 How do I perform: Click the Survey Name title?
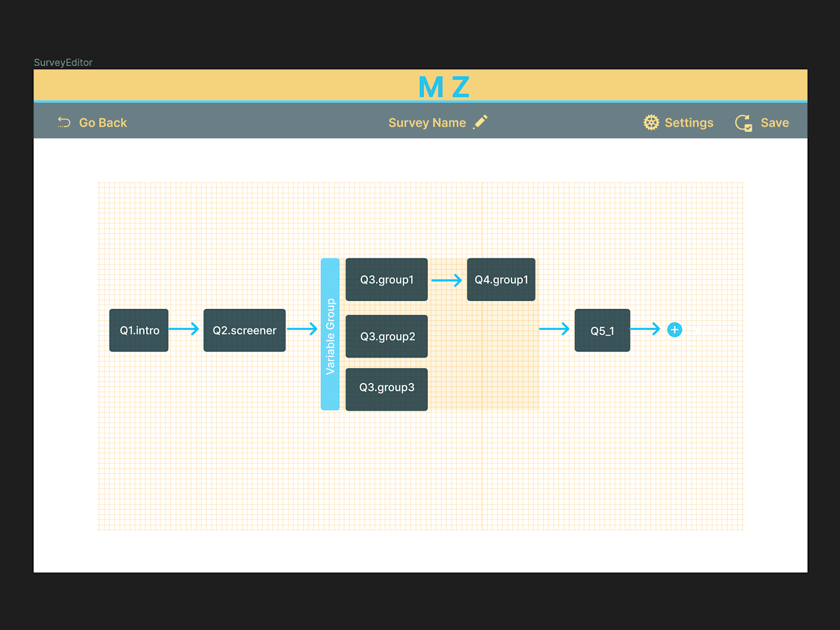click(x=427, y=123)
